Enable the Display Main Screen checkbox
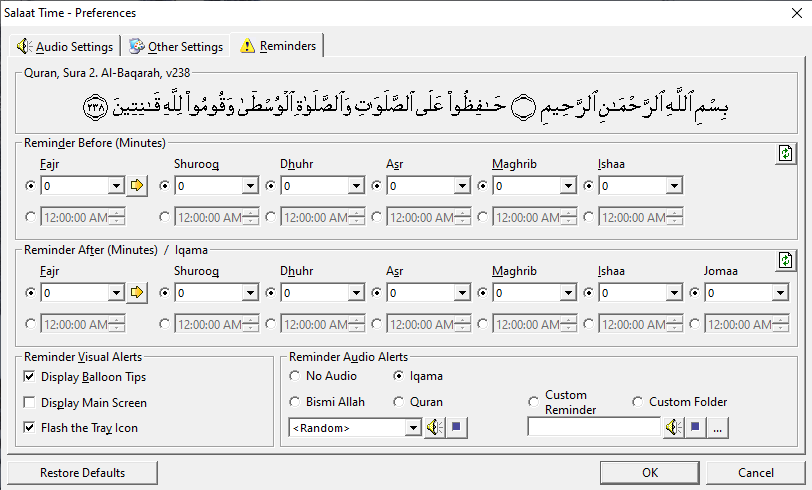The width and height of the screenshot is (812, 490). pos(30,402)
